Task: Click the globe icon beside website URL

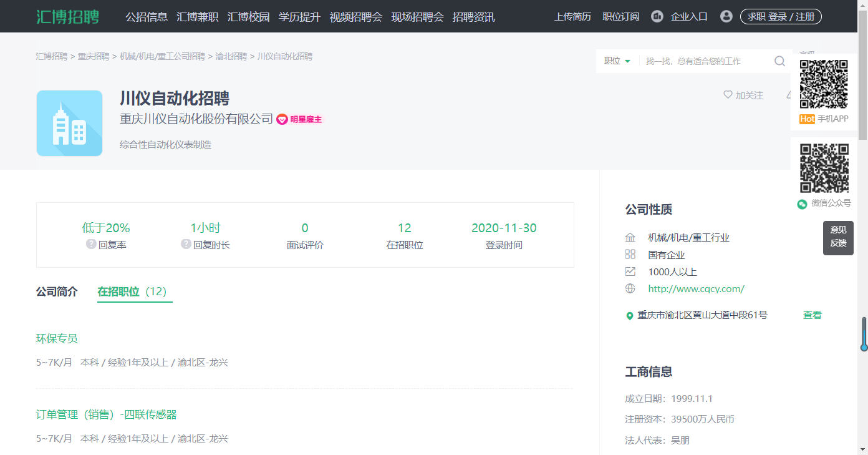Action: (630, 288)
